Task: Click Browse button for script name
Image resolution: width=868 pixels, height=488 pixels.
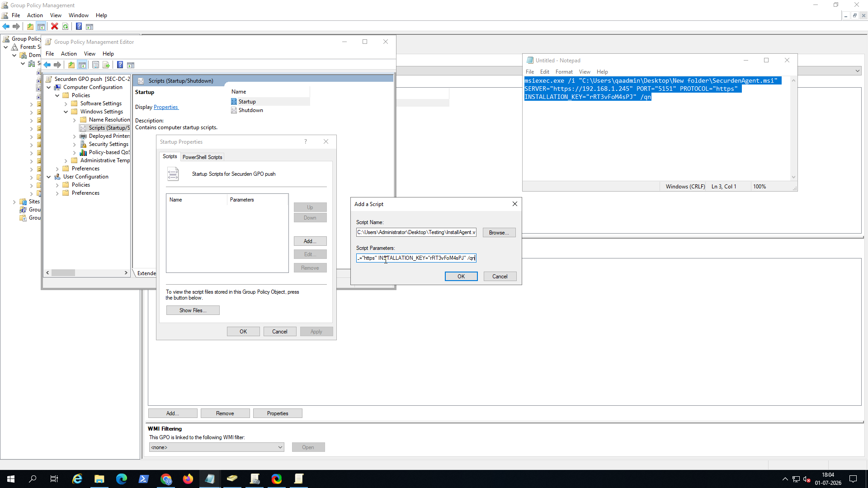Action: (x=499, y=233)
